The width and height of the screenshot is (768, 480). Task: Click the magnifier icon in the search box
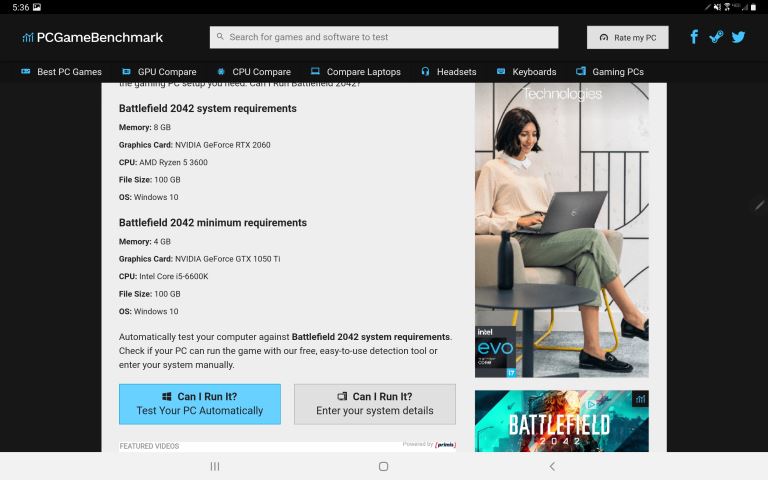click(x=220, y=37)
